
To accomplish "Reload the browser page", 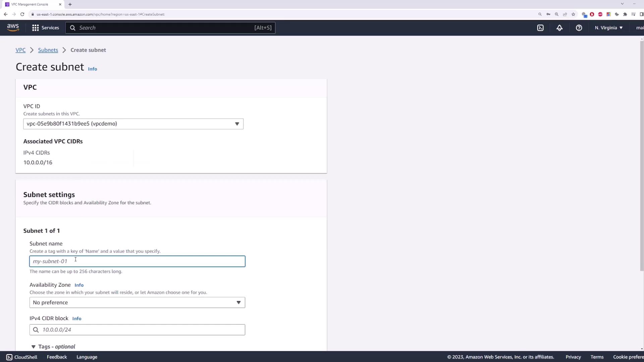I will 22,14.
